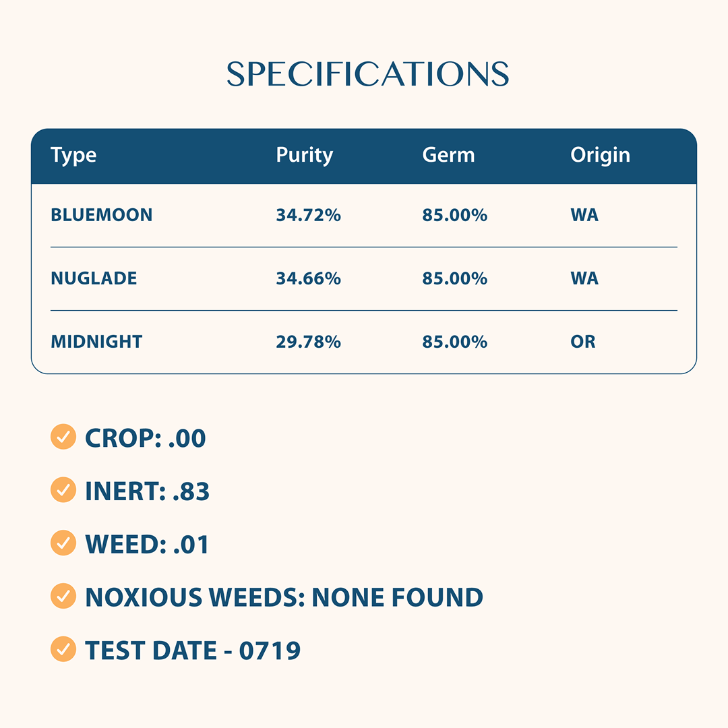This screenshot has width=728, height=728.
Task: Select the Germ column header
Action: point(448,154)
